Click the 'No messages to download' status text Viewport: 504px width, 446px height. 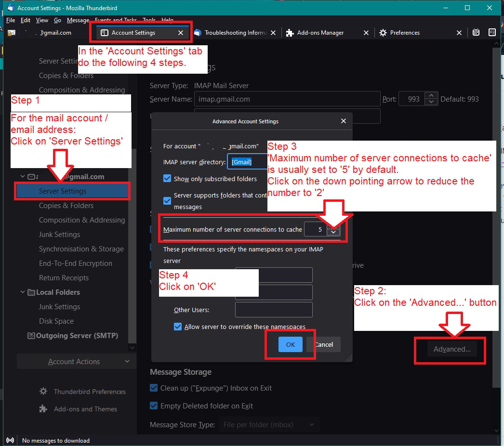click(56, 441)
